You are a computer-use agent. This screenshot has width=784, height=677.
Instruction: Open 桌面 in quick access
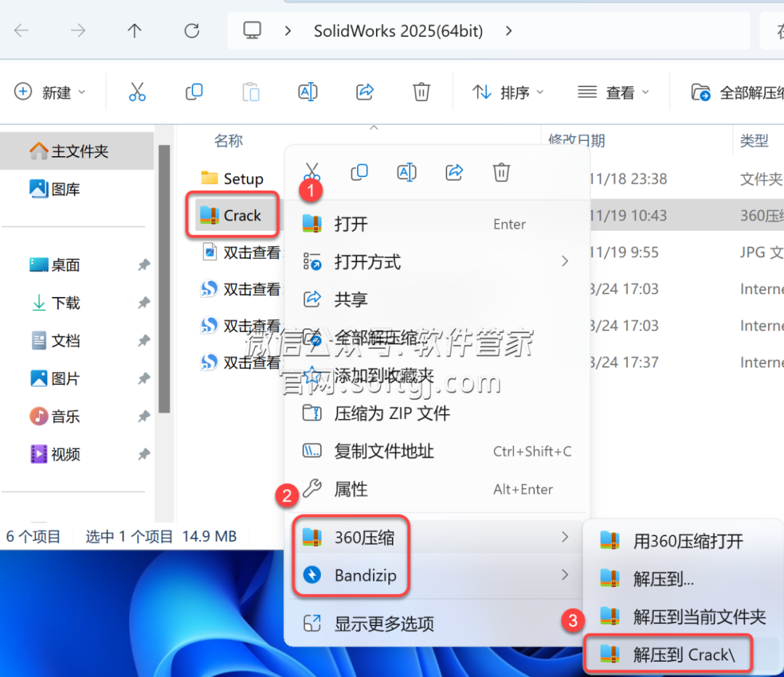pyautogui.click(x=55, y=264)
